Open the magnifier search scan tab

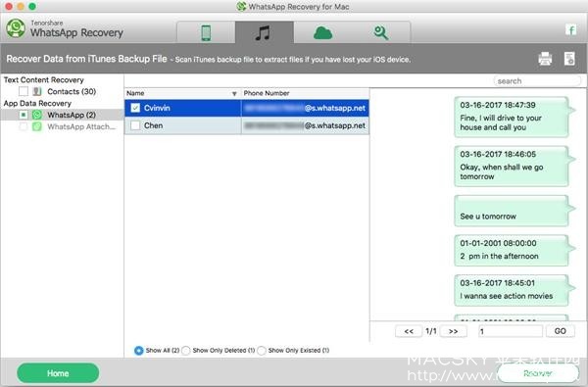381,32
